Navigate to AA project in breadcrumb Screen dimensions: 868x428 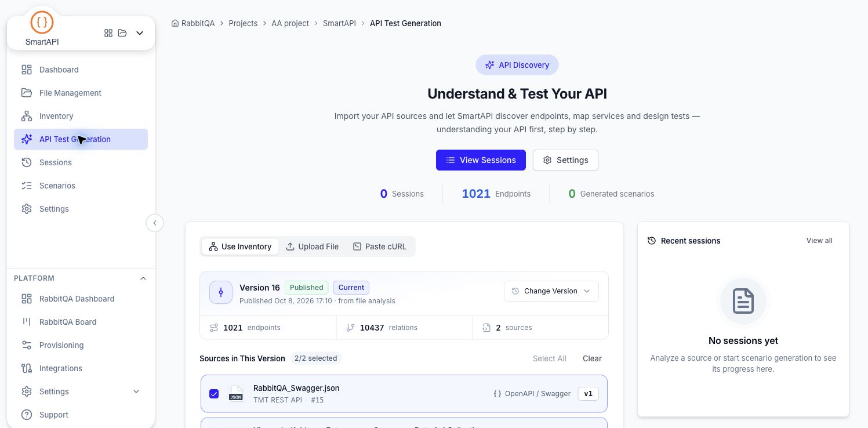[290, 23]
